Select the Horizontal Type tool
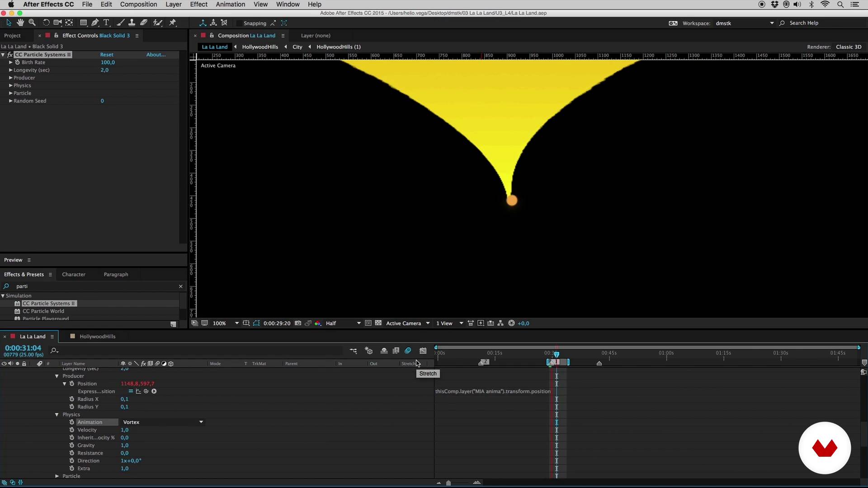This screenshot has height=488, width=868. 106,23
